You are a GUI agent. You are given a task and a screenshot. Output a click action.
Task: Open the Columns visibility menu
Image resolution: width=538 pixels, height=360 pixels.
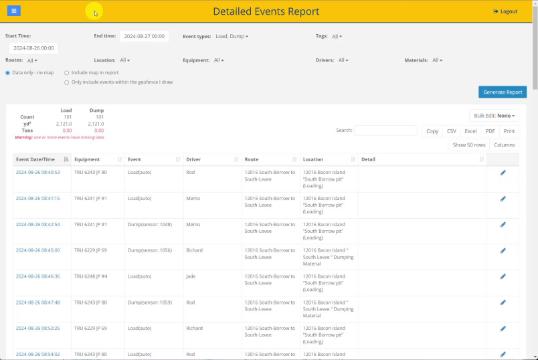coord(504,145)
